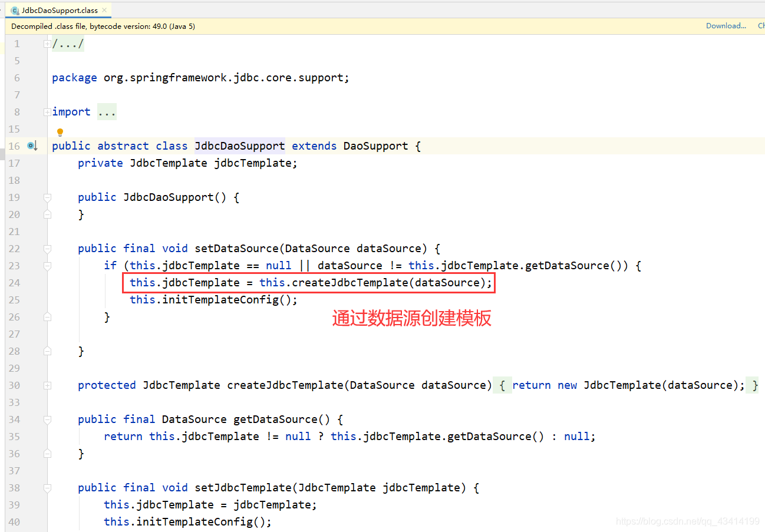Collapse the setJdbcTemplate method at line 38
Image resolution: width=765 pixels, height=532 pixels.
click(47, 488)
